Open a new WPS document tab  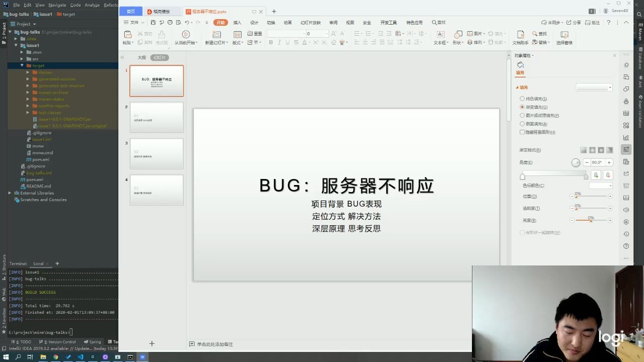click(274, 11)
